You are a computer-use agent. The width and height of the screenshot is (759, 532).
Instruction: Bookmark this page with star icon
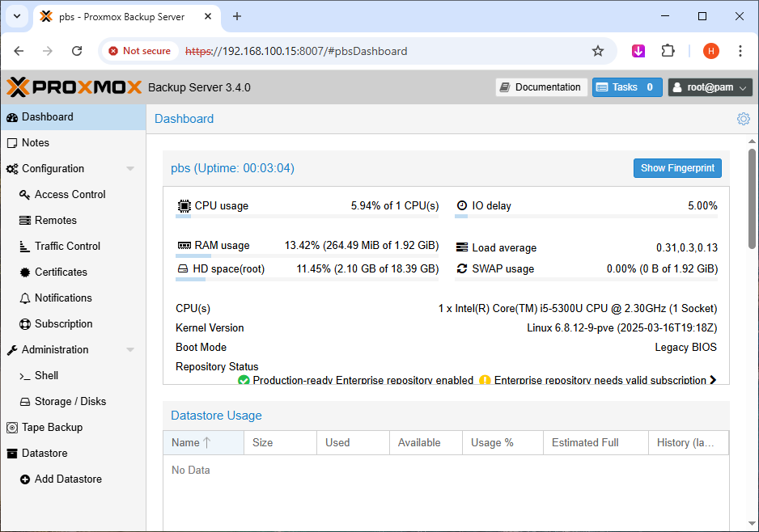click(x=598, y=51)
